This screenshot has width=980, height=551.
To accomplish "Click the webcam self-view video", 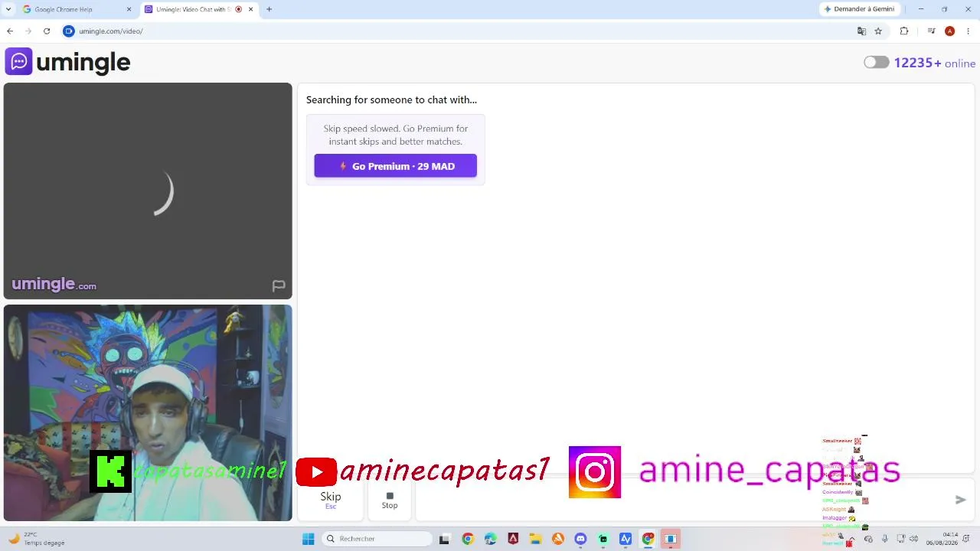I will pyautogui.click(x=148, y=413).
